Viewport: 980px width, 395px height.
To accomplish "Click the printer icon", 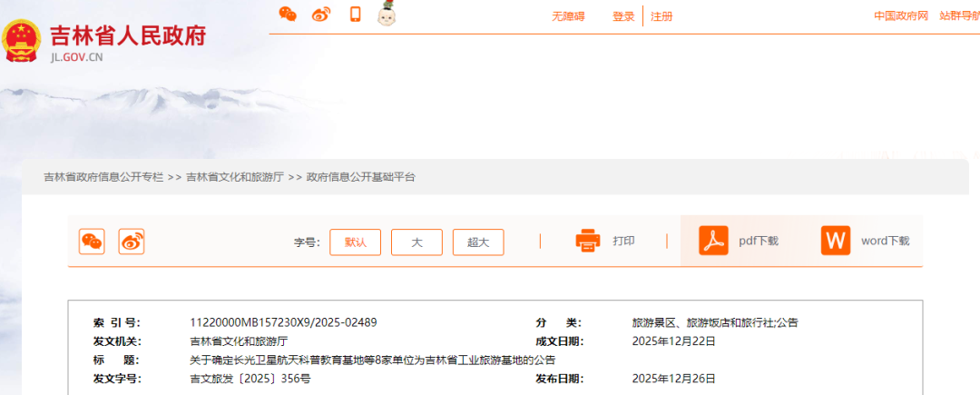I will click(x=588, y=241).
